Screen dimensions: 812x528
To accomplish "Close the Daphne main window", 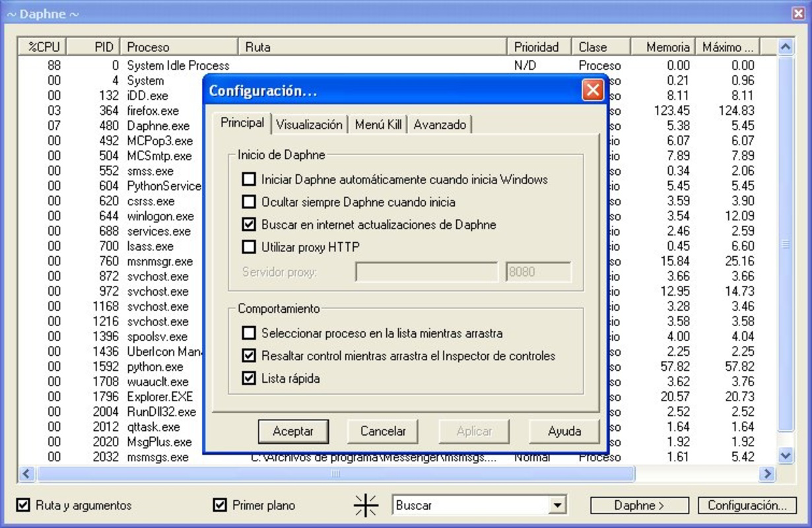I will point(797,13).
